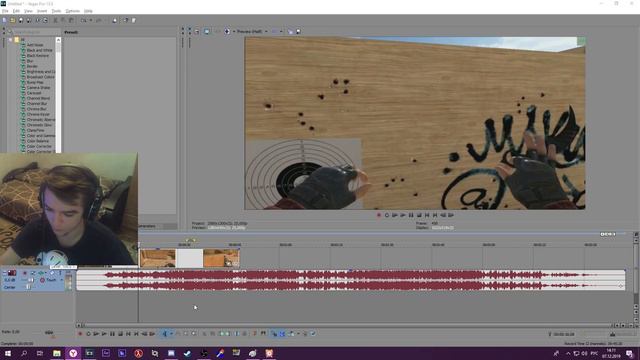Select Chroma Keyer in effects list
640x360 pixels.
tap(38, 114)
